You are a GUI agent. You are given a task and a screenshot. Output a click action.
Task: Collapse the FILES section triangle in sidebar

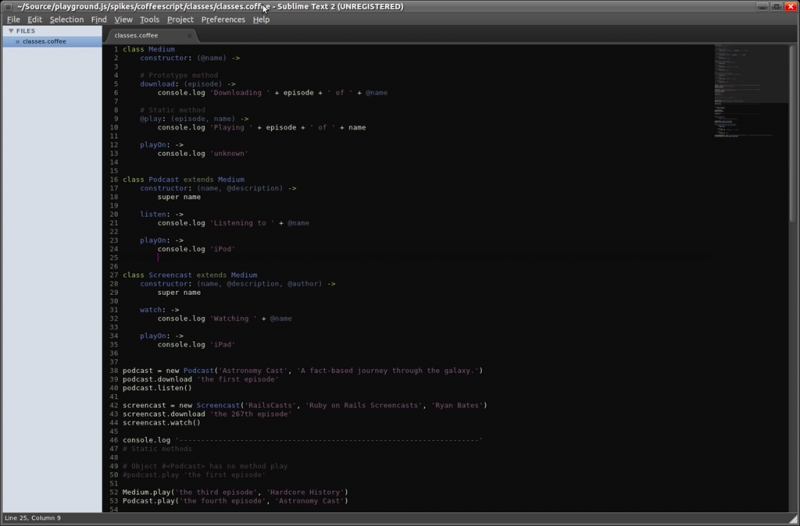(9, 31)
